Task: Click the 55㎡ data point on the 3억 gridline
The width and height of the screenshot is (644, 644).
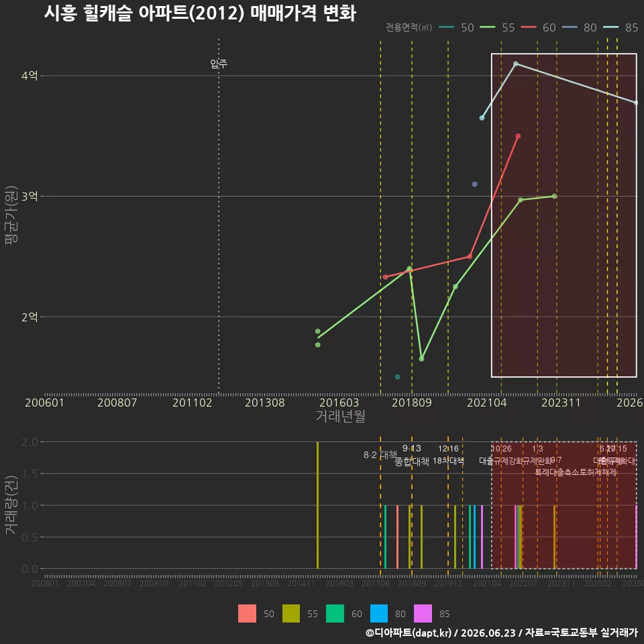Action: click(x=554, y=197)
